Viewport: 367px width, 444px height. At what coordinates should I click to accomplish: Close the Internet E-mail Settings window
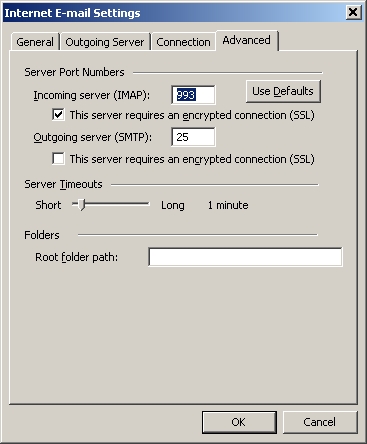352,13
